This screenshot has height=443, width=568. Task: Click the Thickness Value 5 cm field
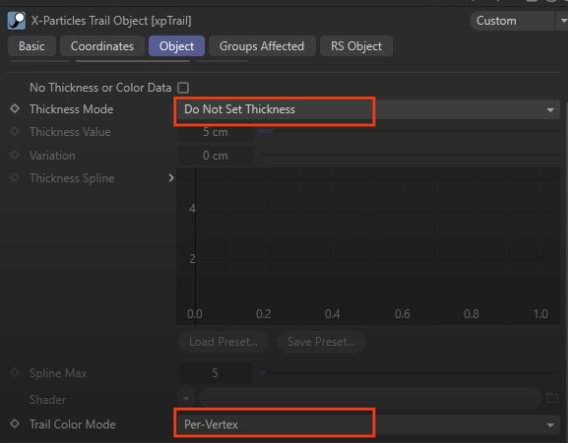(x=216, y=132)
